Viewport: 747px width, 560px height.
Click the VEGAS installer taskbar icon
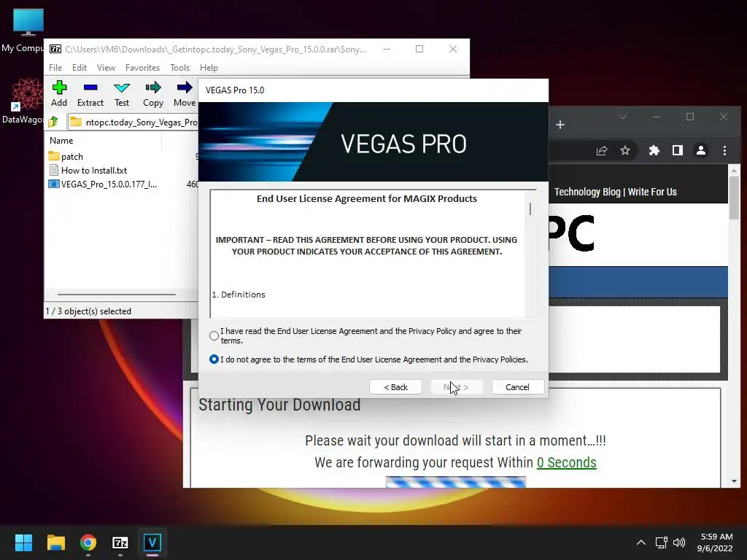(152, 542)
